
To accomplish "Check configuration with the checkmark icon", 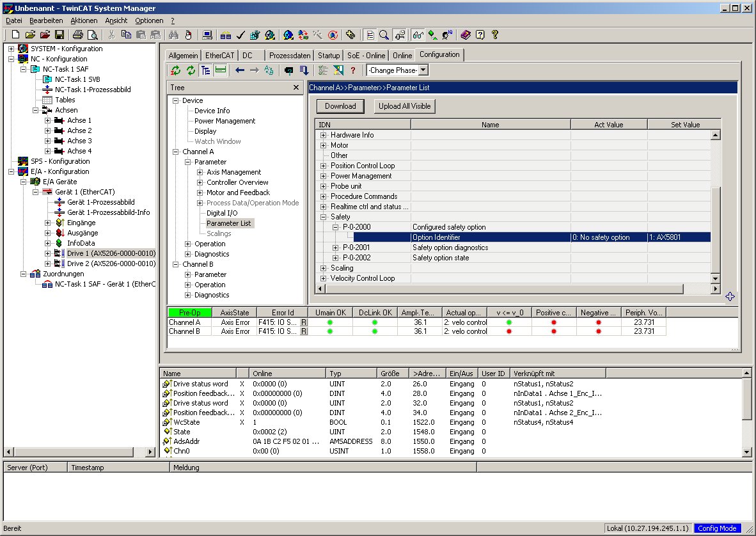I will tap(240, 35).
